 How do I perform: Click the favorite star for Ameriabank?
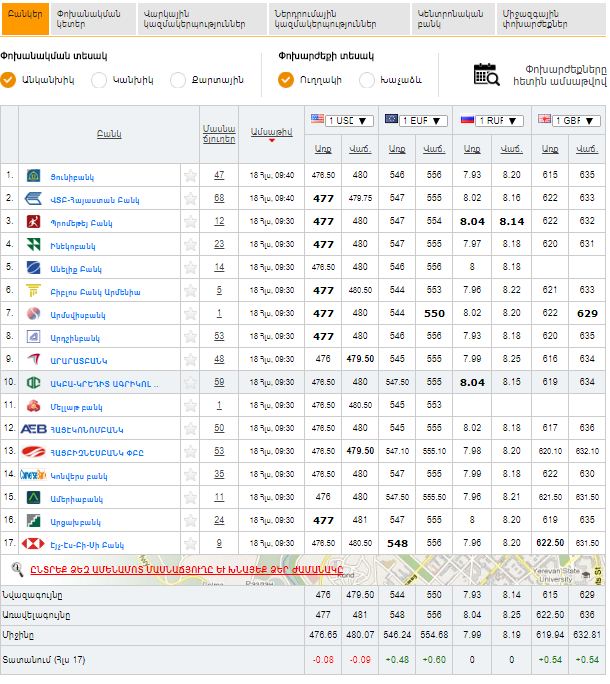190,498
